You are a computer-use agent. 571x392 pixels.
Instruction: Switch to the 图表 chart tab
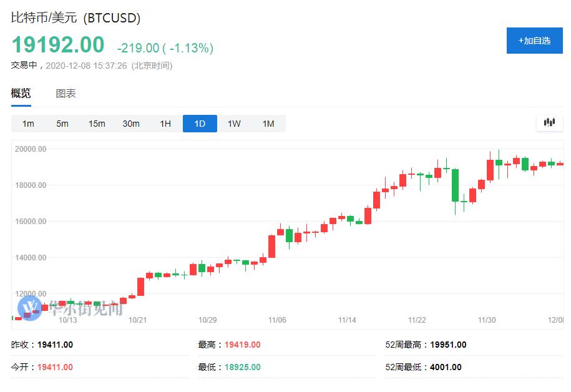pos(66,94)
